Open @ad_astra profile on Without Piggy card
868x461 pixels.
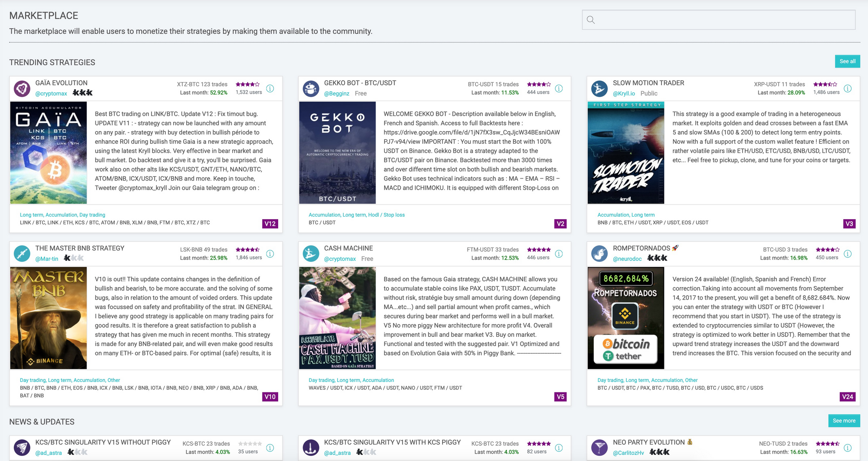(x=49, y=453)
